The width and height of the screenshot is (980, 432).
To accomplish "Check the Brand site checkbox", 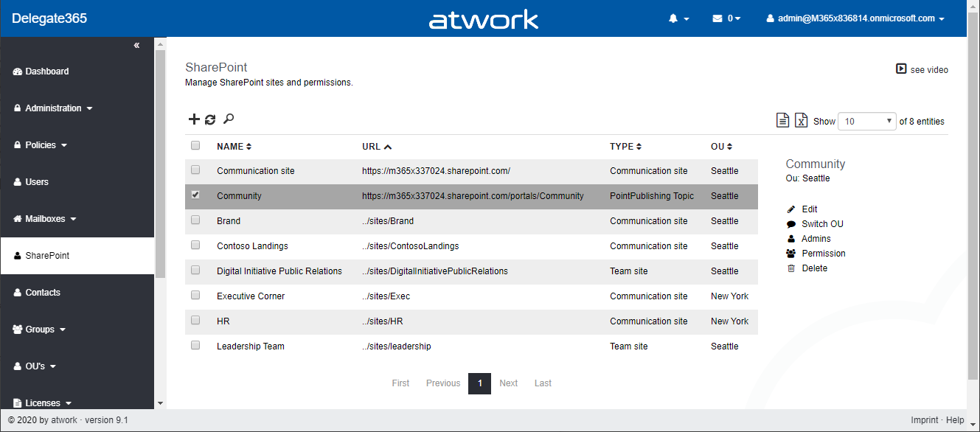I will [x=195, y=220].
